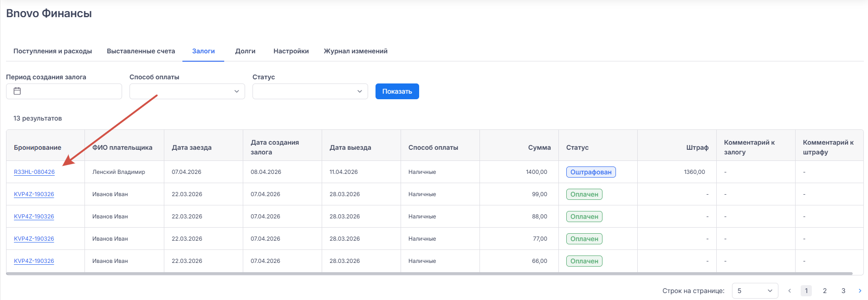Jump to page 3 of results
This screenshot has width=868, height=300.
843,291
